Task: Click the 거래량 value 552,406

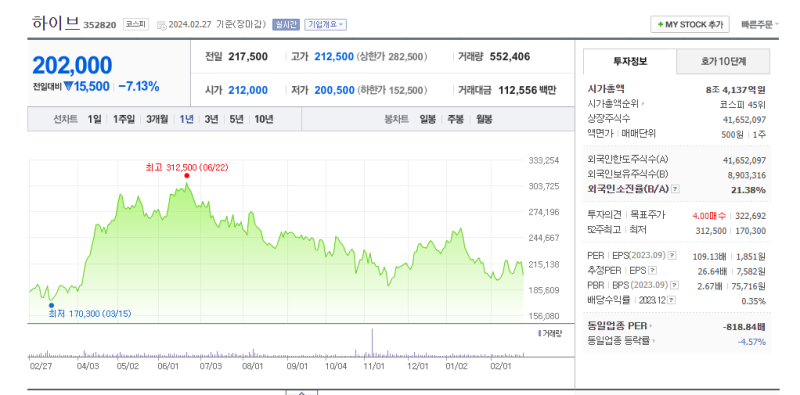Action: tap(510, 57)
